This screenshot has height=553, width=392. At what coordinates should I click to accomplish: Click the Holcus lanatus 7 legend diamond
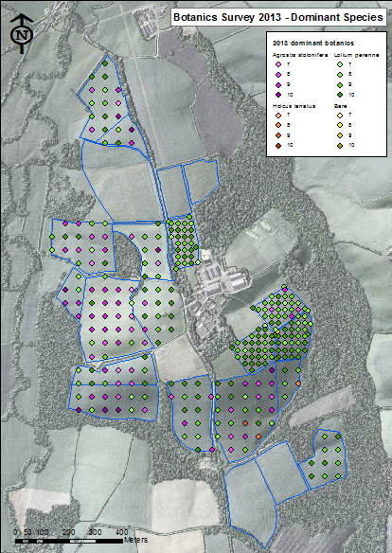pos(278,116)
